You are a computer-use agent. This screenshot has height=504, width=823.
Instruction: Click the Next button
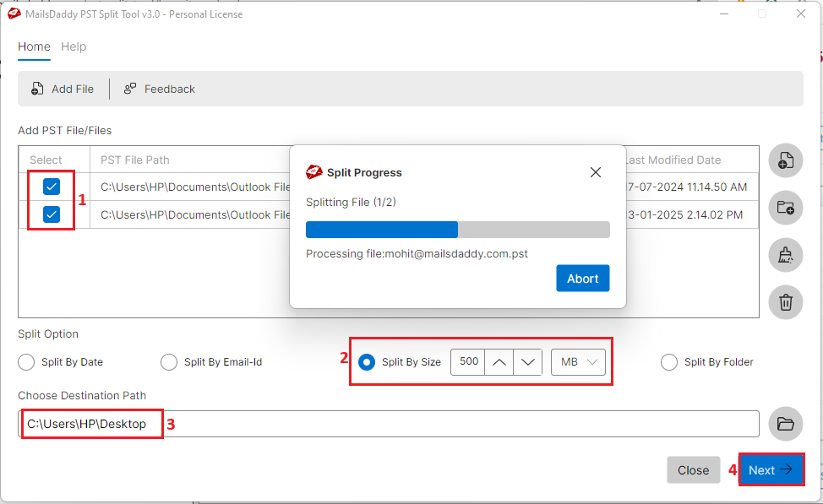pos(771,470)
